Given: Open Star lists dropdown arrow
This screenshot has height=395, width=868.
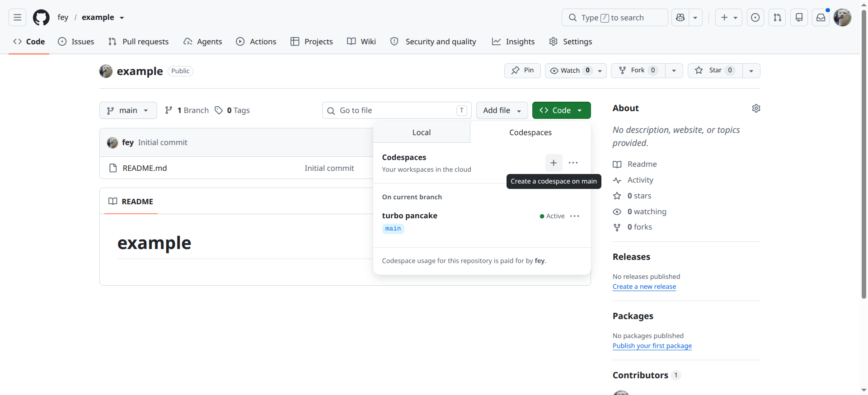Looking at the screenshot, I should point(751,71).
